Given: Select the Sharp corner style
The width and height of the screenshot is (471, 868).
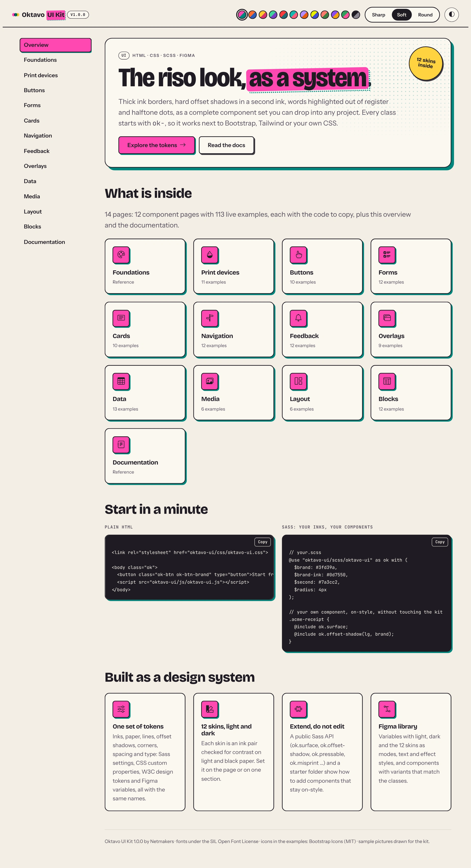Looking at the screenshot, I should [378, 15].
